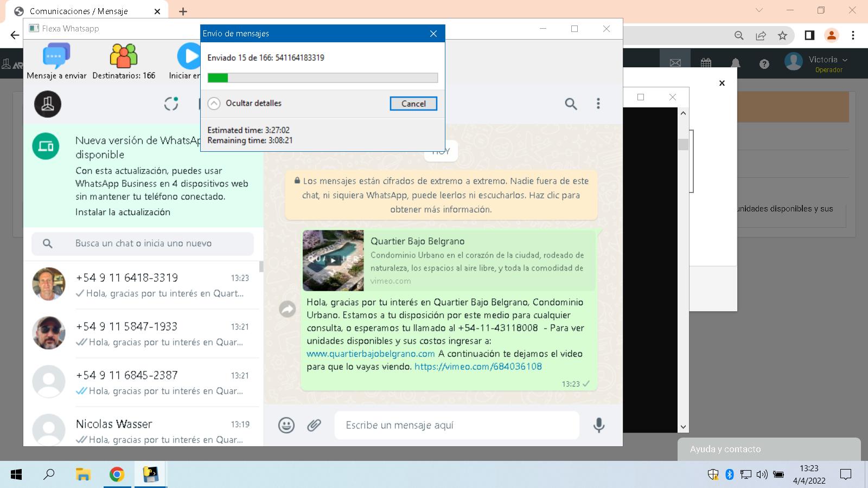Open the emoji picker
The height and width of the screenshot is (488, 868).
(x=286, y=425)
